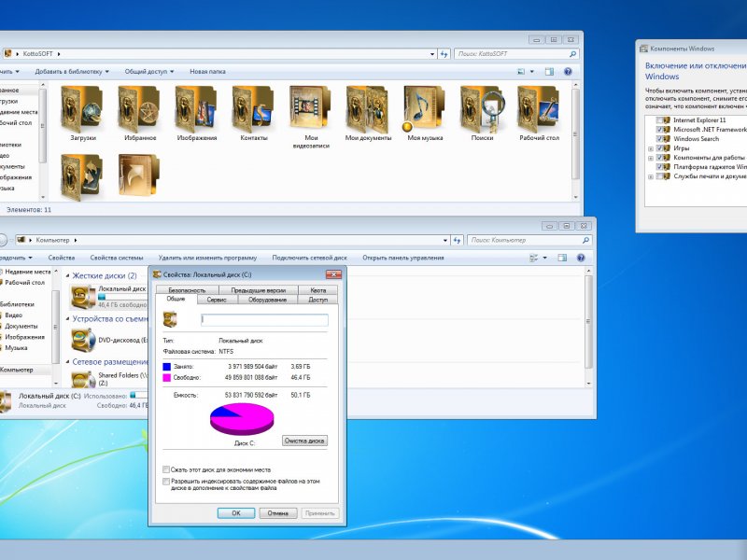
Task: Select the Поиски folder icon
Action: coord(482,109)
